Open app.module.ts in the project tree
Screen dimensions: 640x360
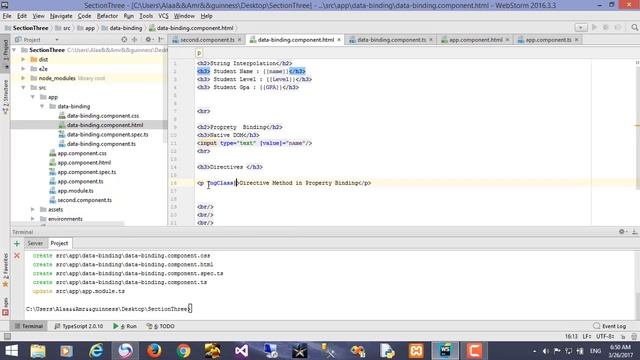(x=75, y=191)
